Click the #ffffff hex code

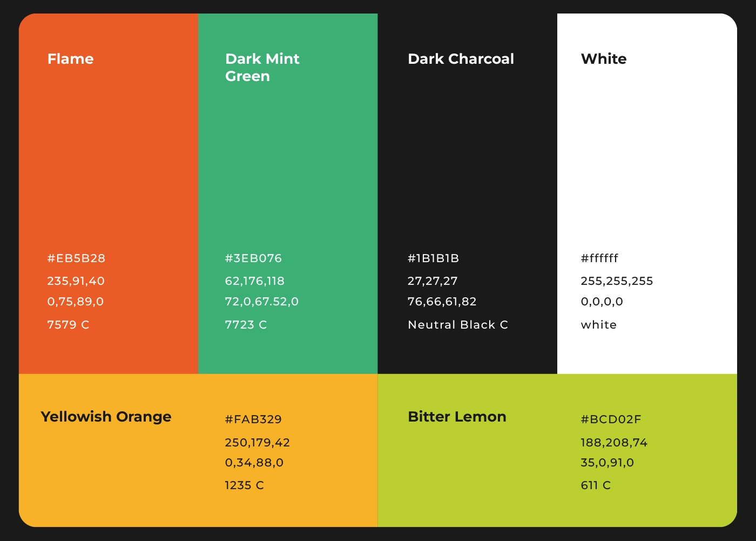click(599, 258)
